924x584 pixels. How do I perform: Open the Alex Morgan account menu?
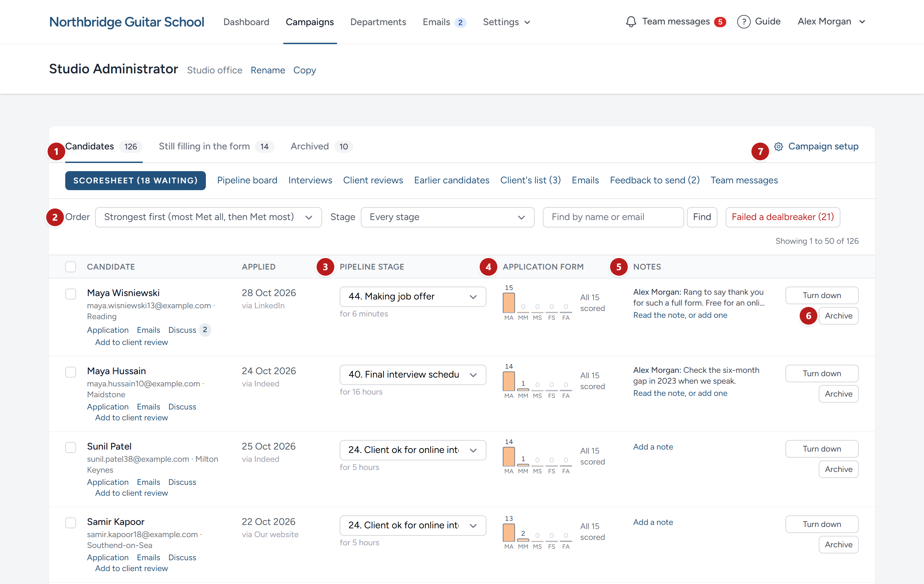[x=831, y=21]
